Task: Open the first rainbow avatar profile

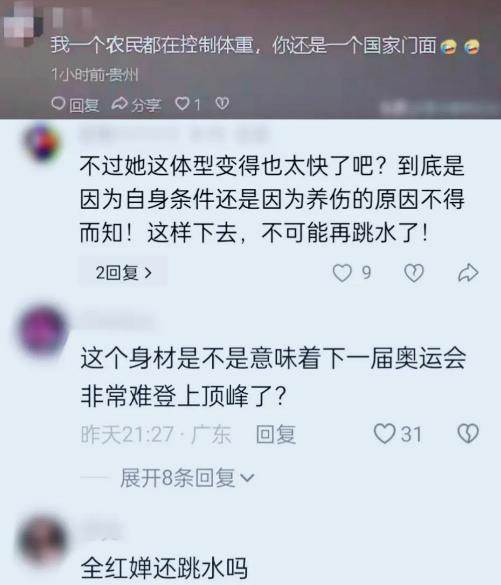Action: click(x=42, y=143)
